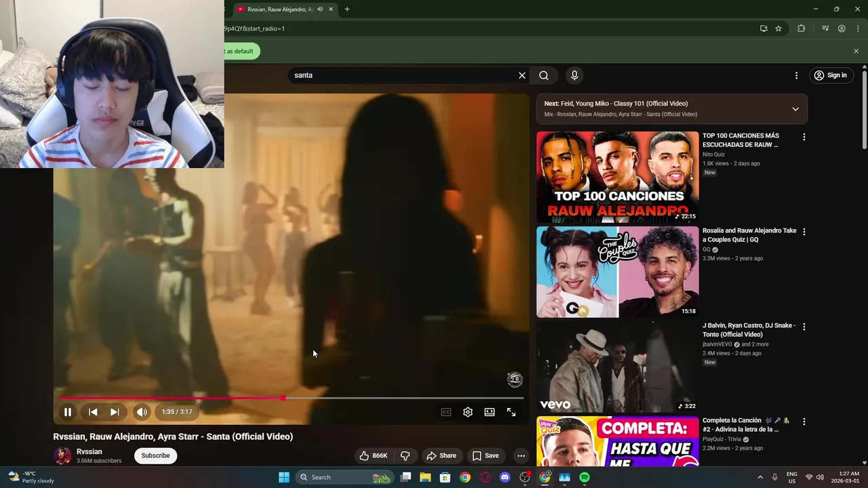Dismiss the default browser infobar
This screenshot has height=488, width=868.
point(856,51)
